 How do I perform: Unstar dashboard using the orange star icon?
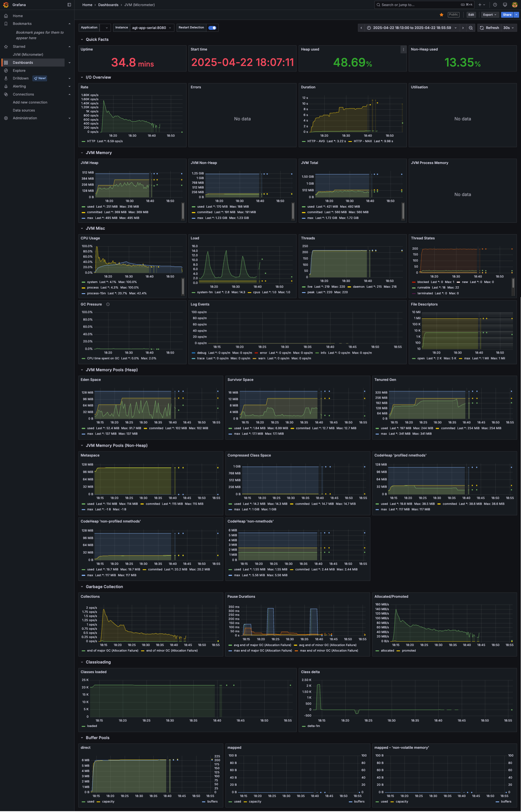pos(441,15)
